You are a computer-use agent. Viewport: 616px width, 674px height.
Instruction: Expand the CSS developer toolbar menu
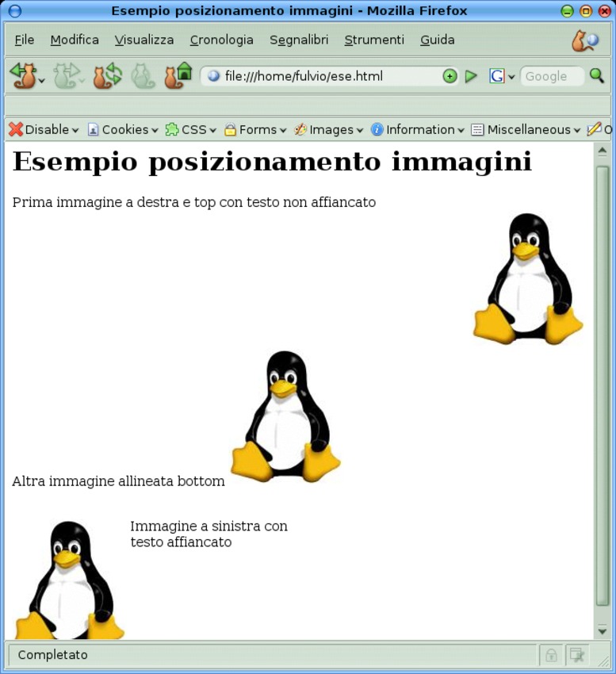tap(191, 129)
